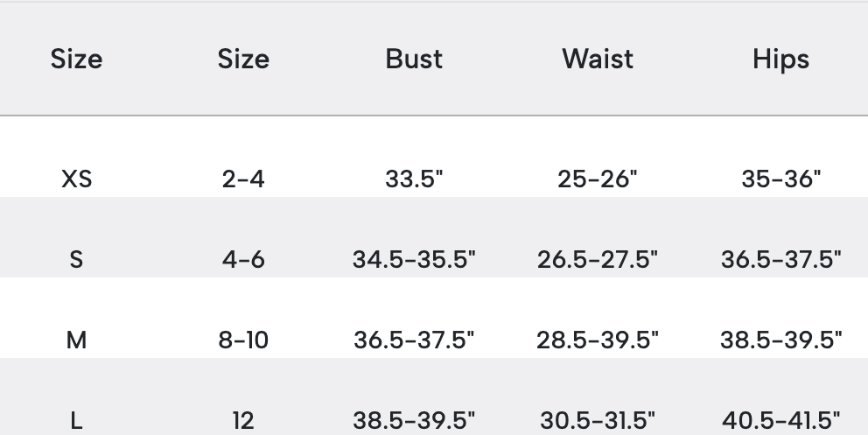Image resolution: width=868 pixels, height=435 pixels.
Task: Select the 34.5-35.5" bust measurement
Action: 414,259
